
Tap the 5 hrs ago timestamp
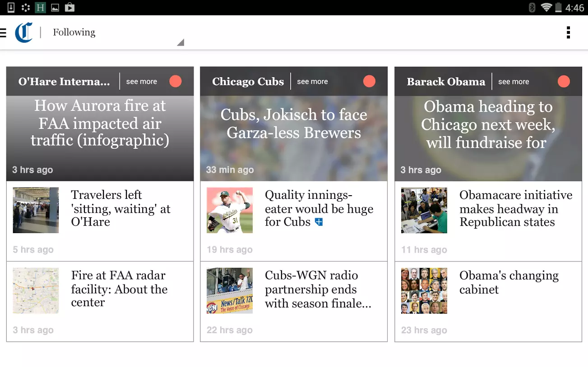point(33,250)
